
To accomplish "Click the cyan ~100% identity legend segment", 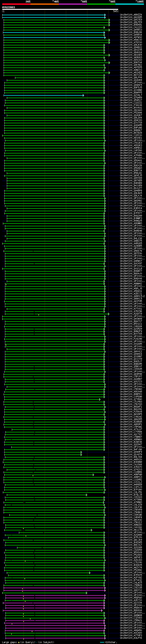I will (x=130, y=4).
